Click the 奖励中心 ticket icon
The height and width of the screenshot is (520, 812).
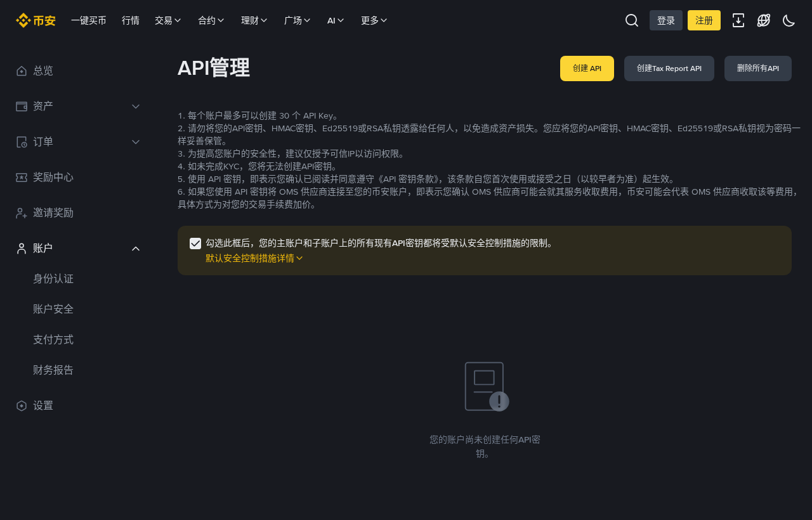[22, 178]
